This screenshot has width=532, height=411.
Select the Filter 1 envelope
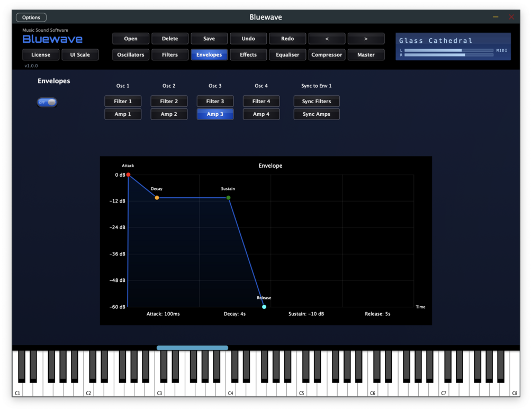(123, 102)
